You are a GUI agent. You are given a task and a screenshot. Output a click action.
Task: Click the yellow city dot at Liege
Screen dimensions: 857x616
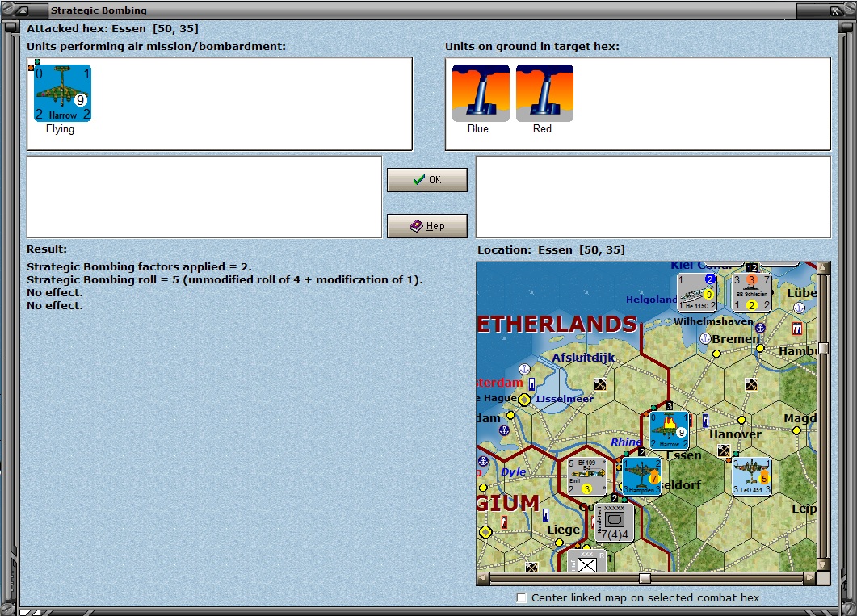[559, 543]
